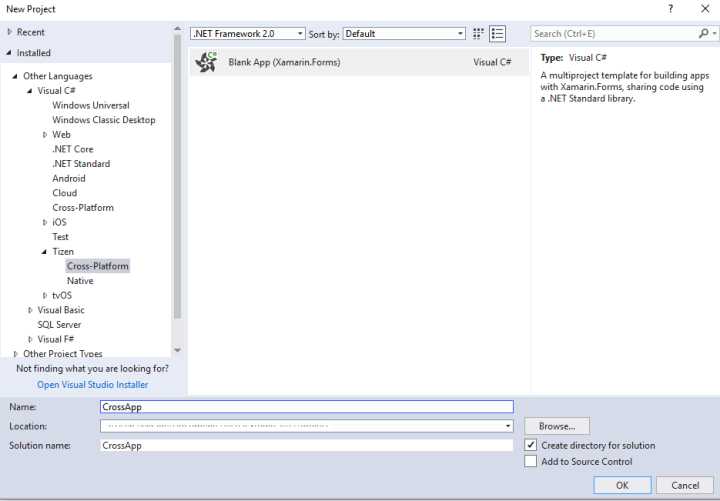Image resolution: width=720 pixels, height=501 pixels.
Task: Select Android category
Action: [x=69, y=178]
